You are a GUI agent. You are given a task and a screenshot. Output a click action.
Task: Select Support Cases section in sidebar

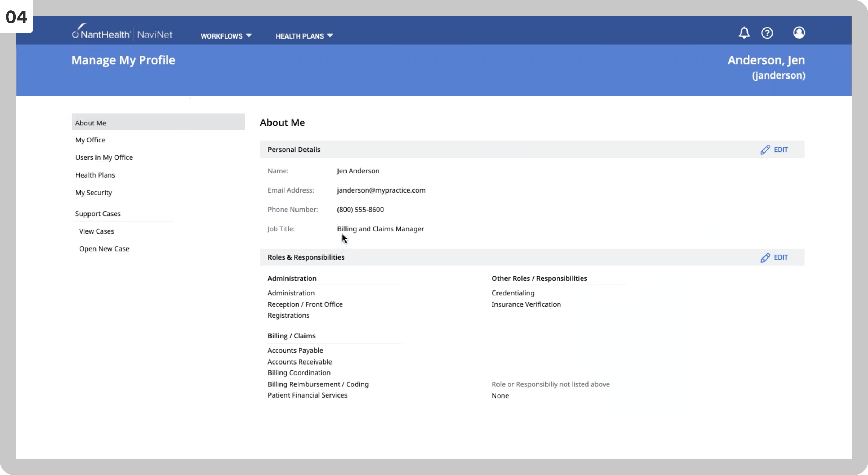(98, 214)
